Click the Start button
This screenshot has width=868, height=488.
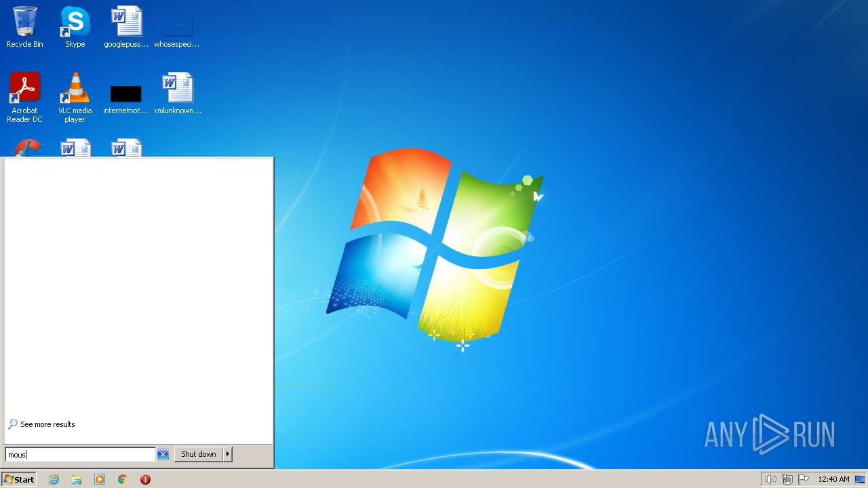pyautogui.click(x=19, y=479)
